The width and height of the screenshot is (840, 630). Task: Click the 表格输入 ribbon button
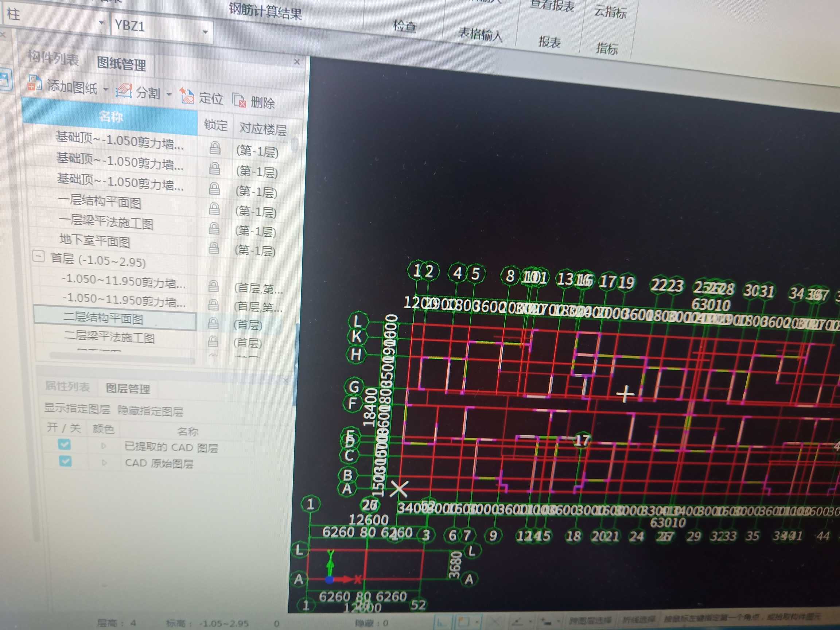point(481,34)
